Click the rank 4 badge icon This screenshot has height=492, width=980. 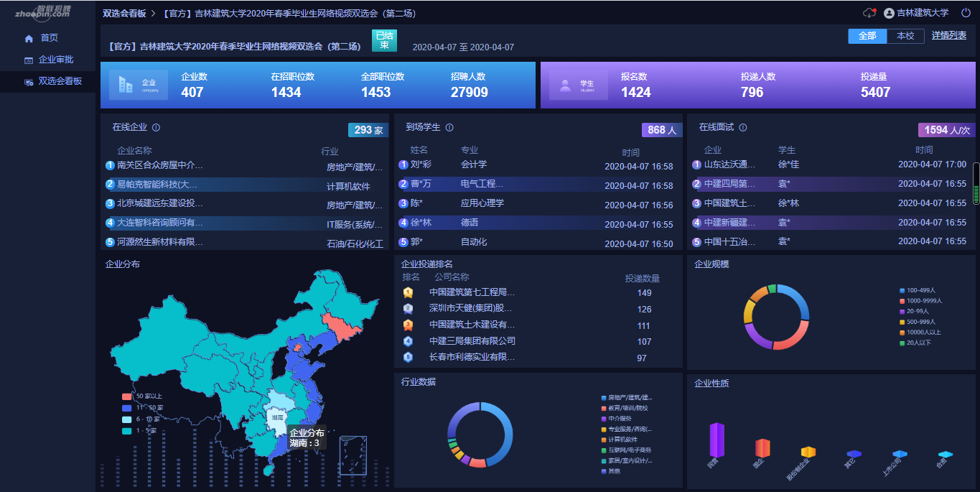408,341
